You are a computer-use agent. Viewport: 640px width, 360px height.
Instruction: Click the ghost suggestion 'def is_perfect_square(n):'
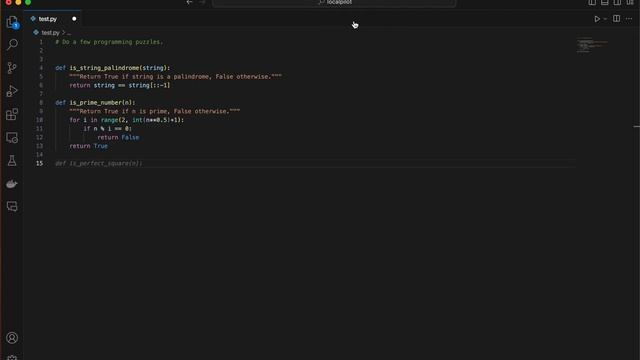pyautogui.click(x=99, y=163)
